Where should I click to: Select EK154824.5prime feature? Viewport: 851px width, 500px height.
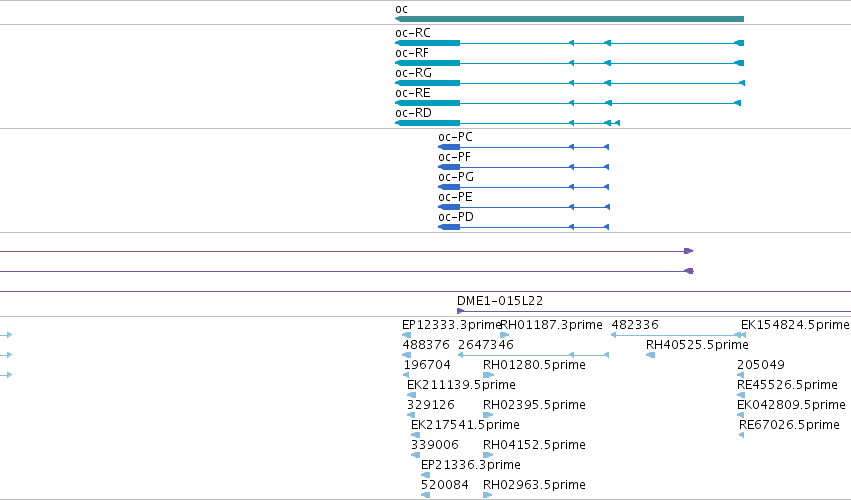(x=795, y=325)
